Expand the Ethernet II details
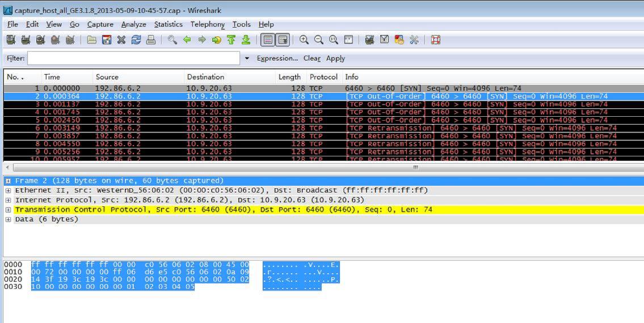 [9, 190]
